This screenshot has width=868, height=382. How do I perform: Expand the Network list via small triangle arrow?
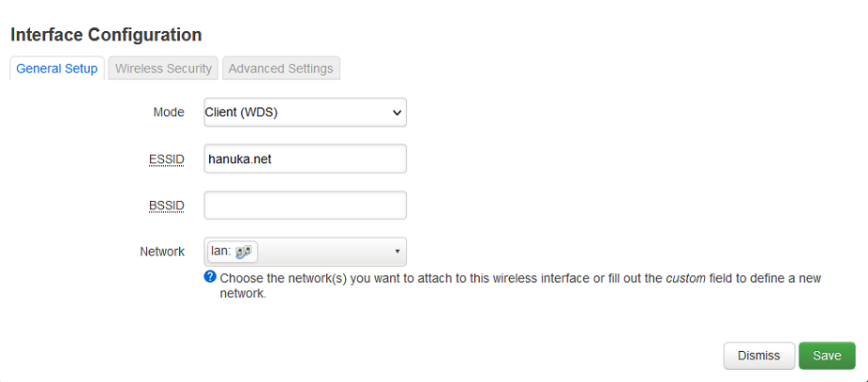397,252
